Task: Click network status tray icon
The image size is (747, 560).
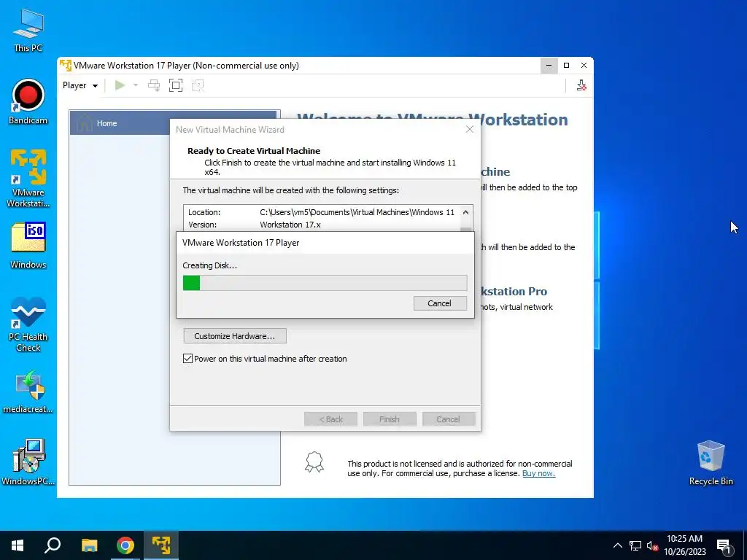Action: tap(635, 545)
